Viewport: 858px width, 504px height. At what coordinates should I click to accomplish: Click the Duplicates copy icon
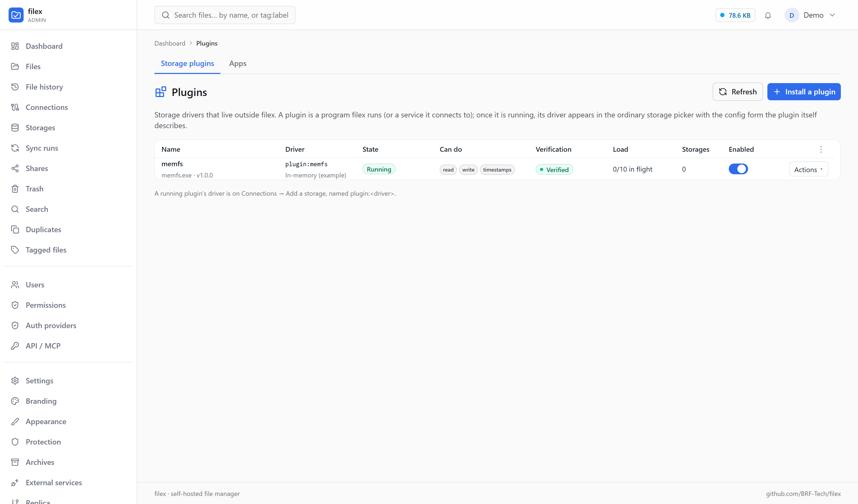coord(15,229)
